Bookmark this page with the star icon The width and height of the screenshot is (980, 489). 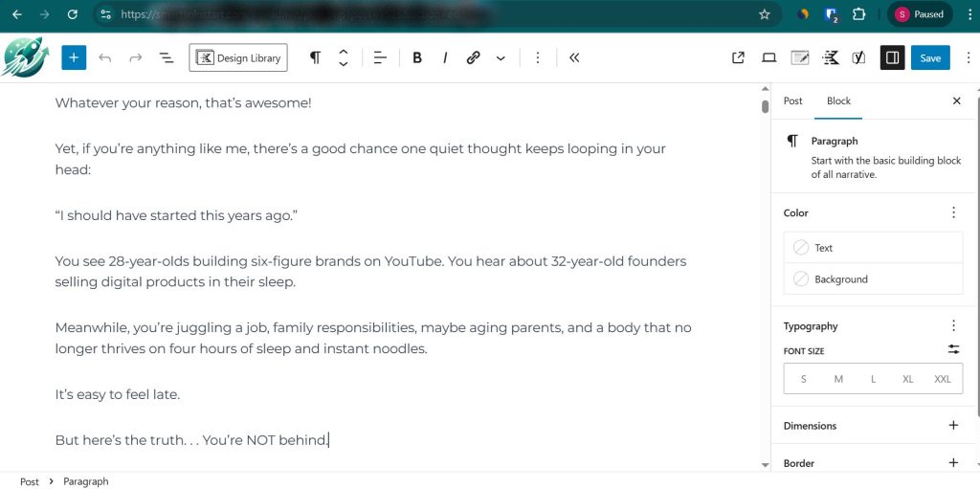pyautogui.click(x=765, y=14)
